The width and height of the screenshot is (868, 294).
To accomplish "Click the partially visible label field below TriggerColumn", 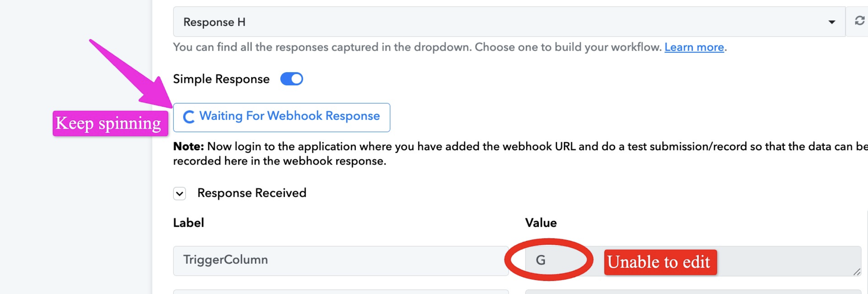I will coord(341,292).
